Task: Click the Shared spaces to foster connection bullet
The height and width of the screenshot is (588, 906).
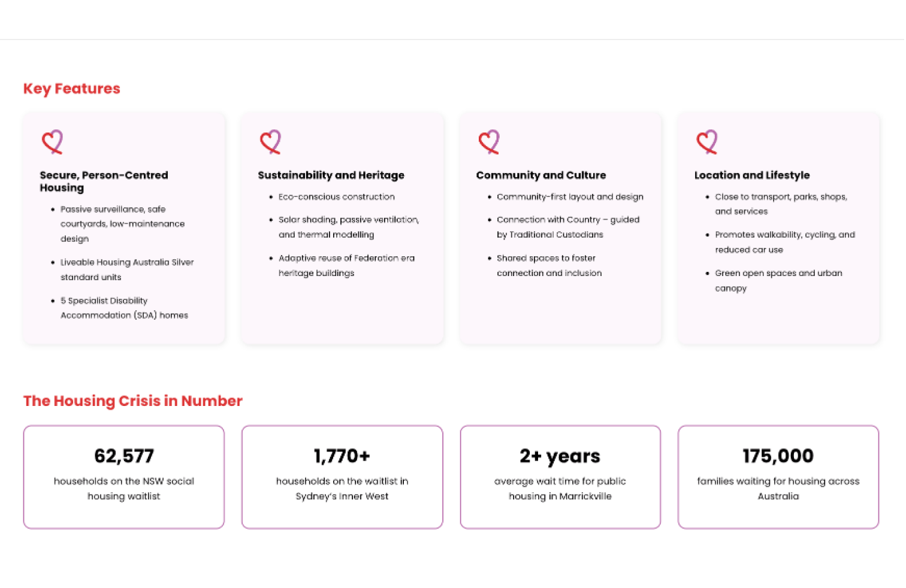Action: (x=548, y=265)
